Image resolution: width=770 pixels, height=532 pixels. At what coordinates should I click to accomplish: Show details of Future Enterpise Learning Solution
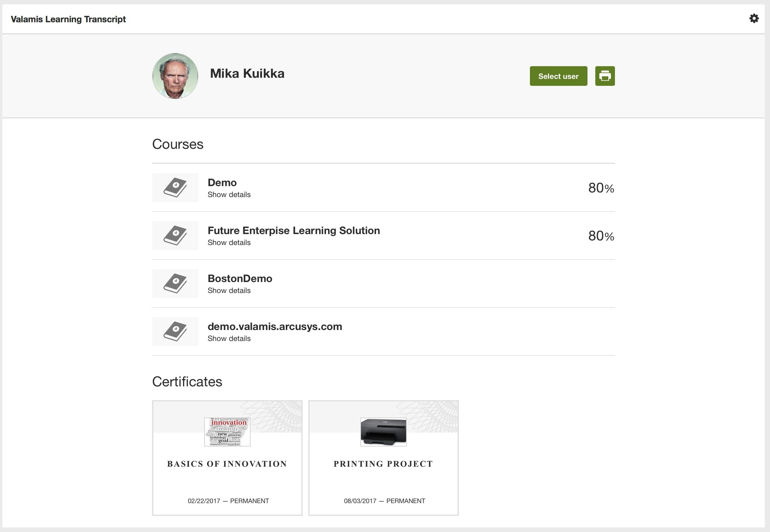coord(229,242)
